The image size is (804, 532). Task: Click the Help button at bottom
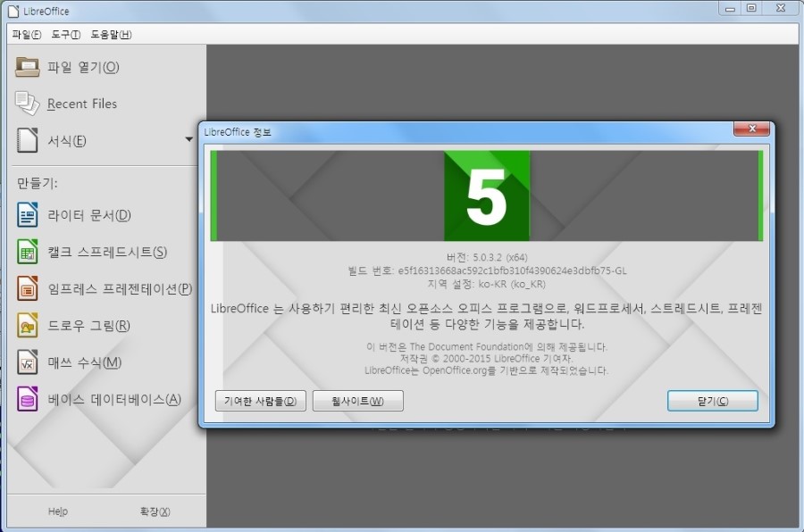click(x=58, y=511)
